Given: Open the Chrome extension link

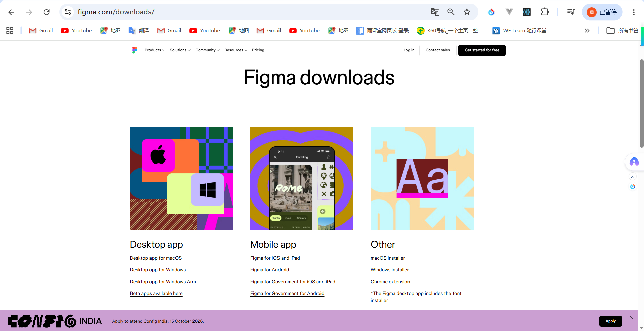Looking at the screenshot, I should coord(390,282).
